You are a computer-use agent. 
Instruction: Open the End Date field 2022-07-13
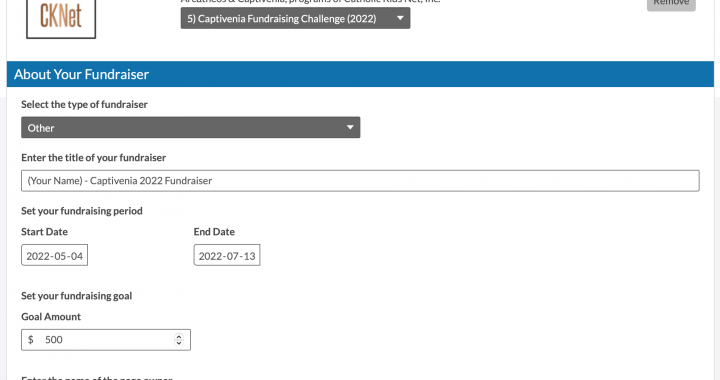227,255
